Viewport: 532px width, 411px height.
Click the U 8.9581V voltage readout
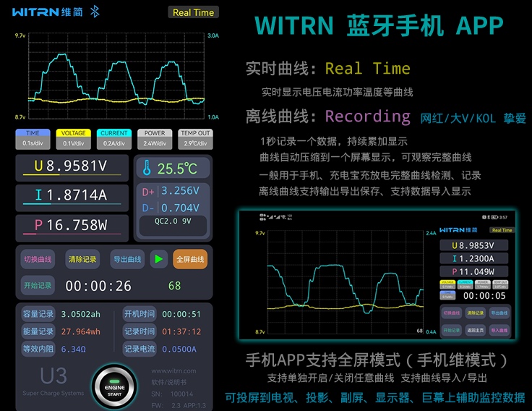72,167
